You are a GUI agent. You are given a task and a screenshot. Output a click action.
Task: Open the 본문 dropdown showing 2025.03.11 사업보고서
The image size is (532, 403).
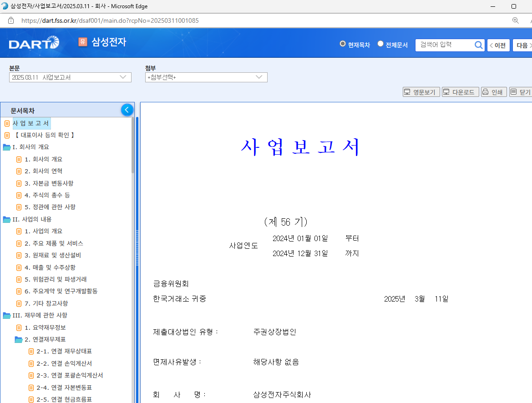(x=70, y=77)
